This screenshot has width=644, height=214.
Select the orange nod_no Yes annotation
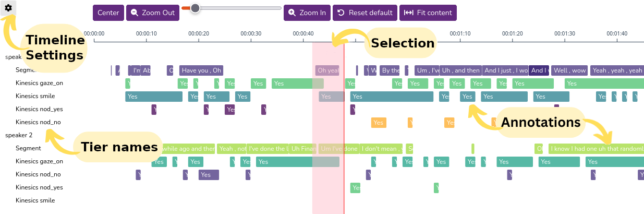pyautogui.click(x=379, y=123)
